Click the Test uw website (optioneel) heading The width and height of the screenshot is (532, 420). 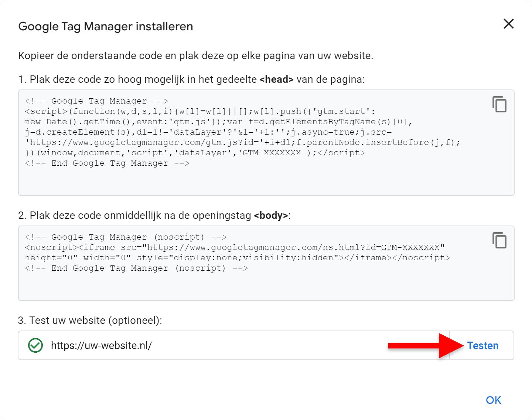[x=90, y=320]
